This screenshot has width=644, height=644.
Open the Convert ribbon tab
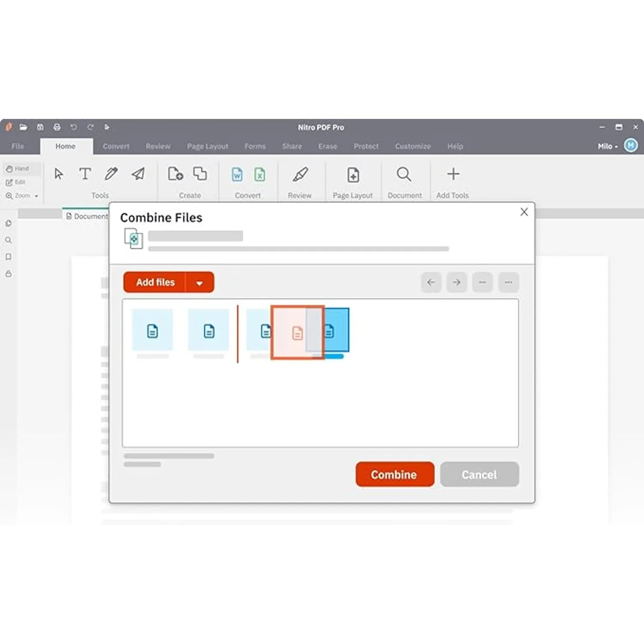[x=116, y=146]
